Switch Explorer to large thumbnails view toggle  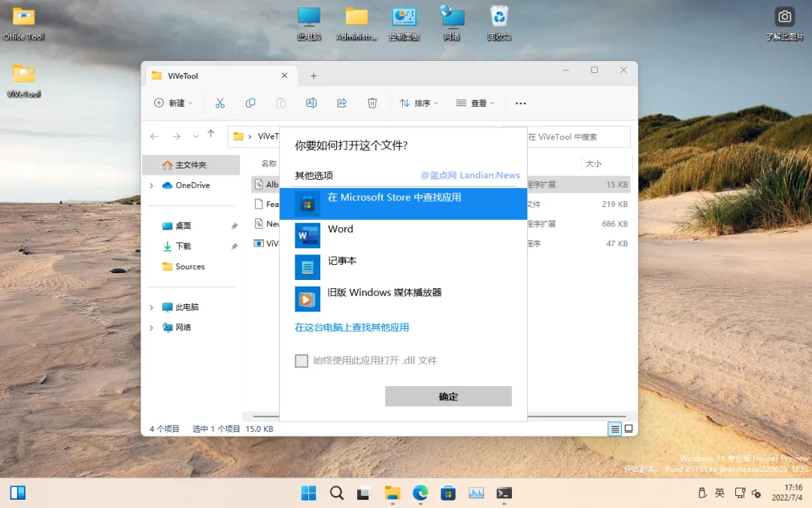[x=629, y=428]
